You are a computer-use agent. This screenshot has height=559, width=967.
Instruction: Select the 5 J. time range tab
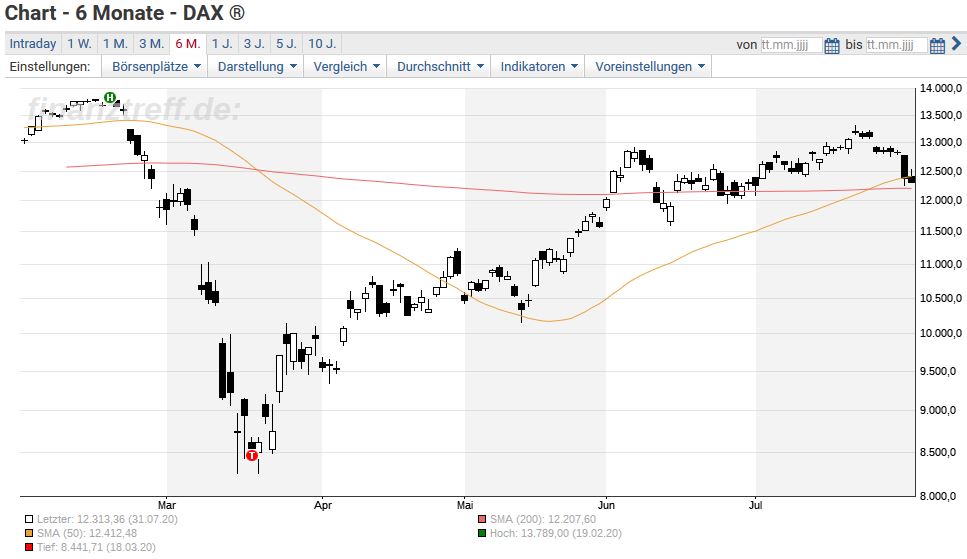click(x=286, y=44)
